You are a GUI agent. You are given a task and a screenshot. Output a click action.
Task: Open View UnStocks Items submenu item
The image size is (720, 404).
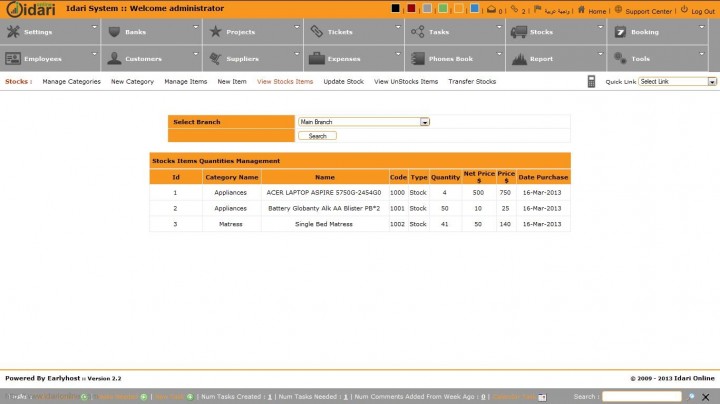406,81
